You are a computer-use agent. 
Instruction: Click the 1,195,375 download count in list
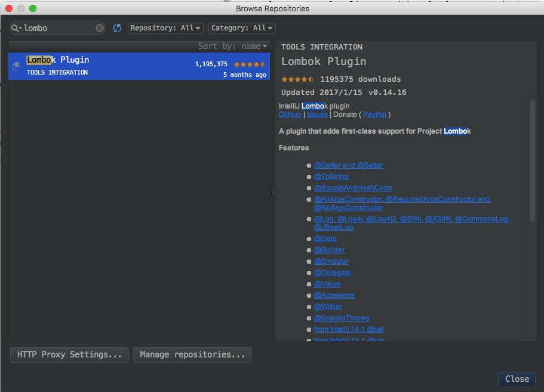[x=211, y=64]
